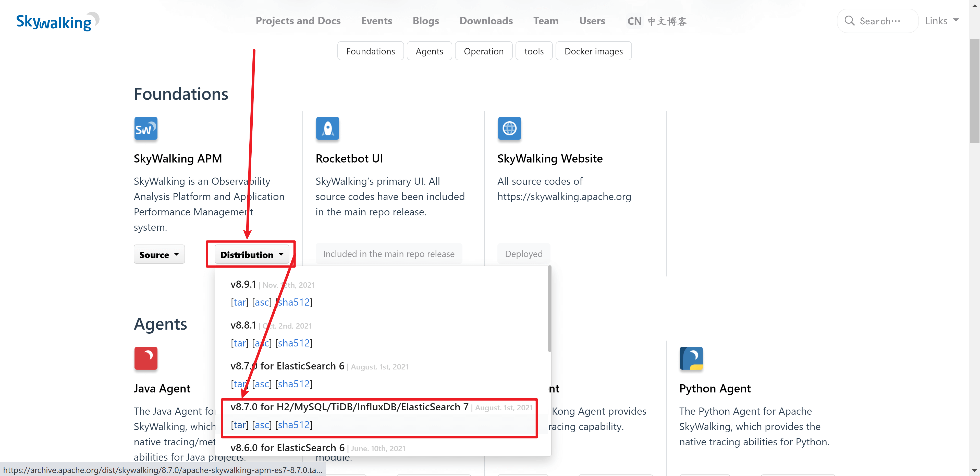Click the search magnifier icon
Image resolution: width=980 pixels, height=476 pixels.
click(849, 21)
